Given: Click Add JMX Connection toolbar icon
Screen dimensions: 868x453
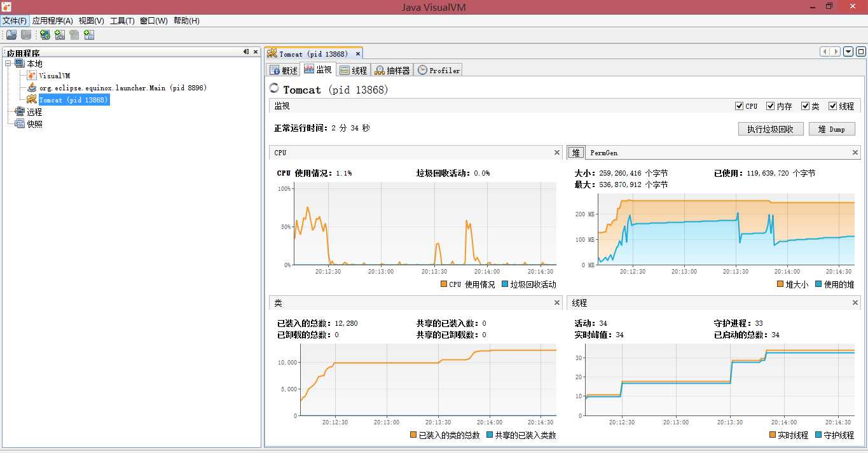Looking at the screenshot, I should coord(60,35).
